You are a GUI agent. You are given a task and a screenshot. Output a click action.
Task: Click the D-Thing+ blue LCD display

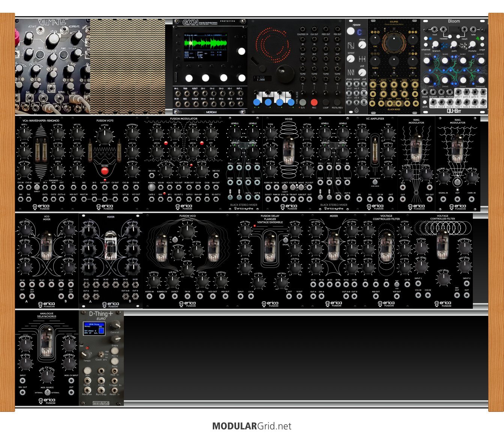coord(94,329)
